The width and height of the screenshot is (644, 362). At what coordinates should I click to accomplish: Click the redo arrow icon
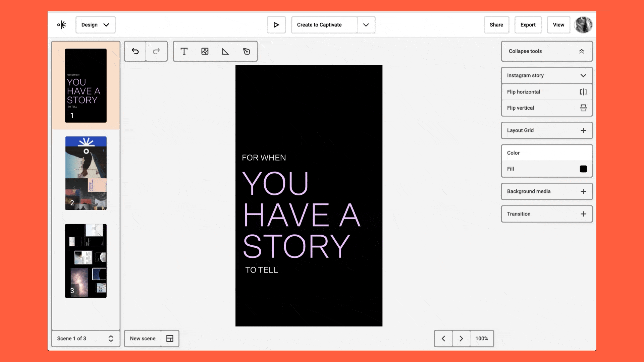click(x=156, y=51)
